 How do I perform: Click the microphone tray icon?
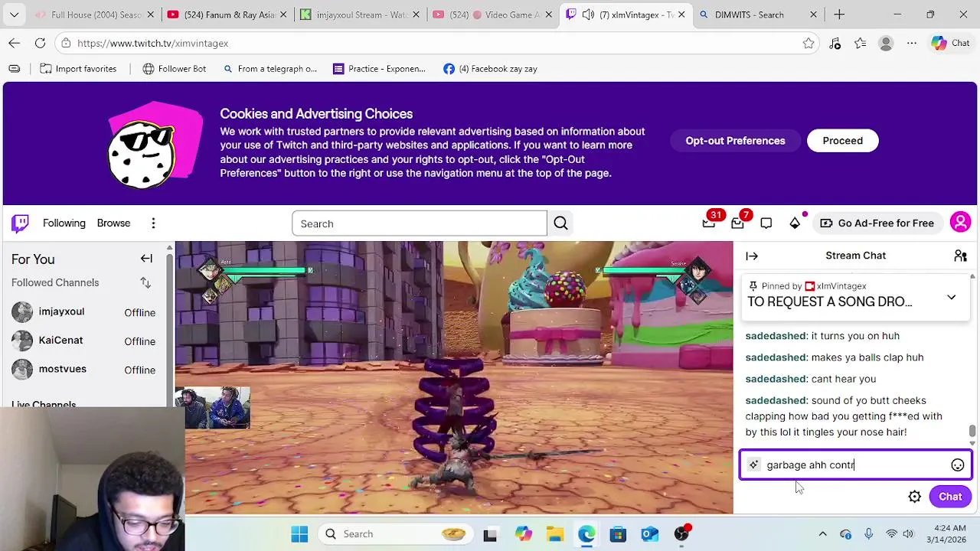tap(868, 534)
